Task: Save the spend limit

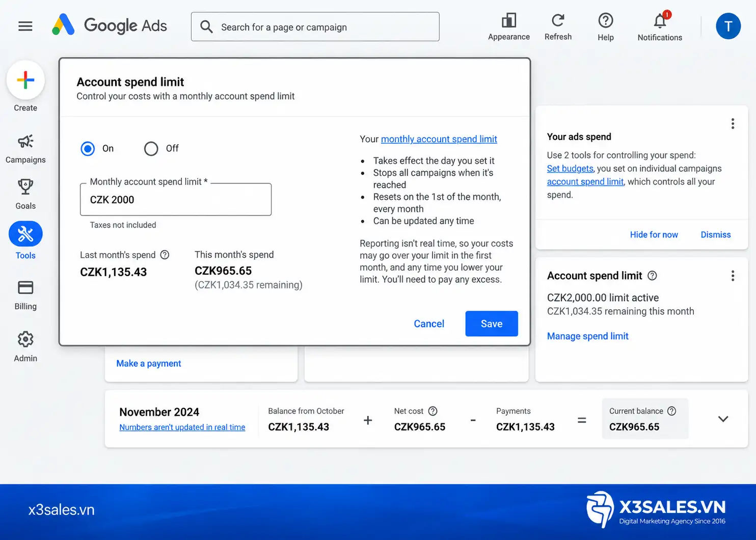Action: [x=492, y=323]
